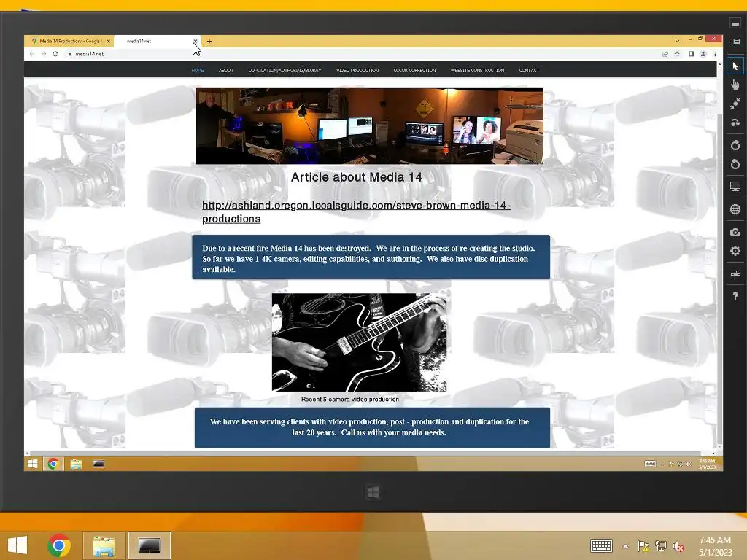
Task: Open the local touch keyboard icon
Action: [601, 545]
